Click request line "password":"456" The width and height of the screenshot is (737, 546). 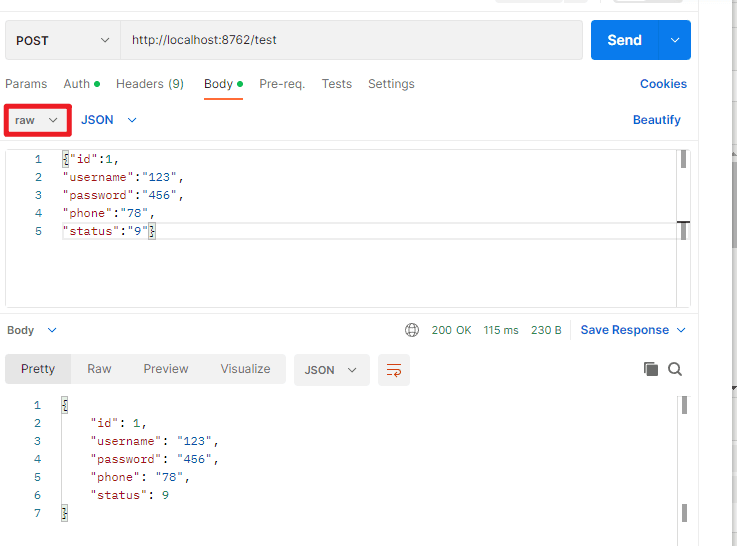click(x=123, y=195)
